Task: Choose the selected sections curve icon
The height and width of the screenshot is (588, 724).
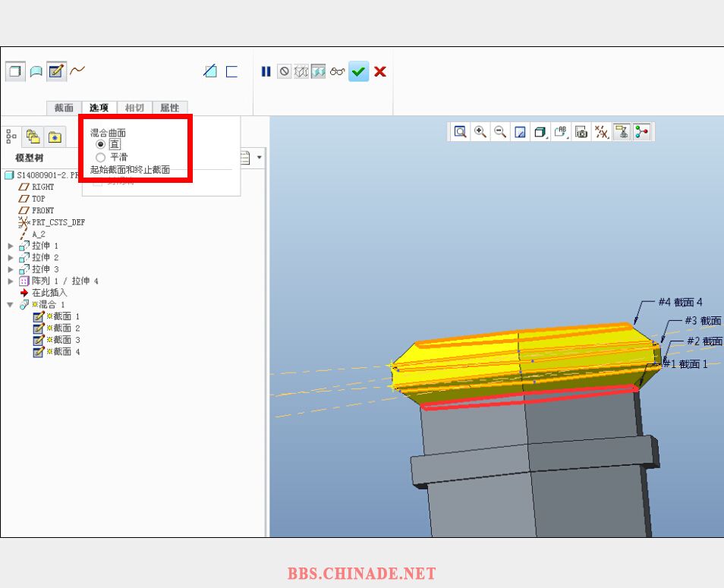Action: click(x=77, y=70)
